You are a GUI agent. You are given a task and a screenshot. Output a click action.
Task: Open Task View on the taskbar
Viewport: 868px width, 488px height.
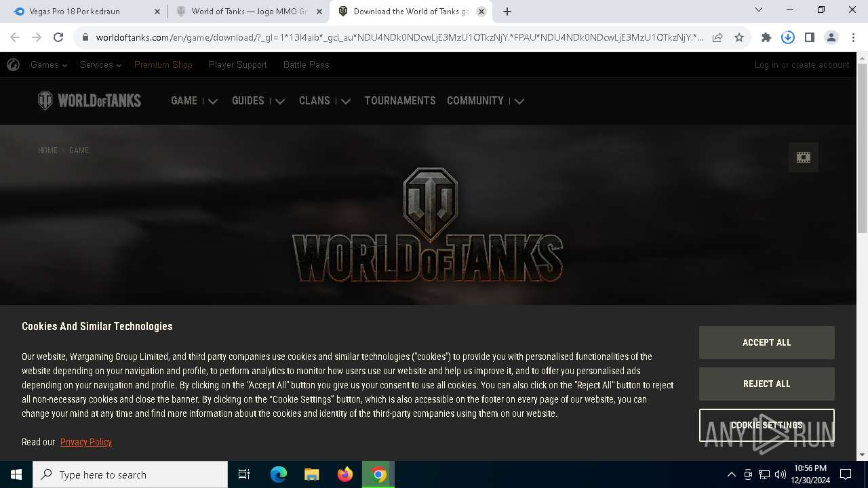244,474
